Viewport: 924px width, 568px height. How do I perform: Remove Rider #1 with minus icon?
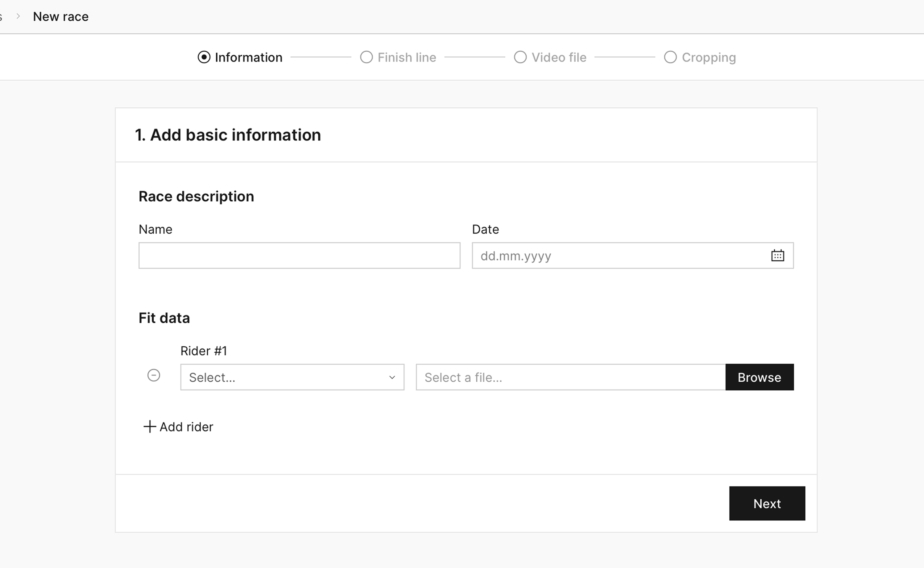click(x=154, y=375)
